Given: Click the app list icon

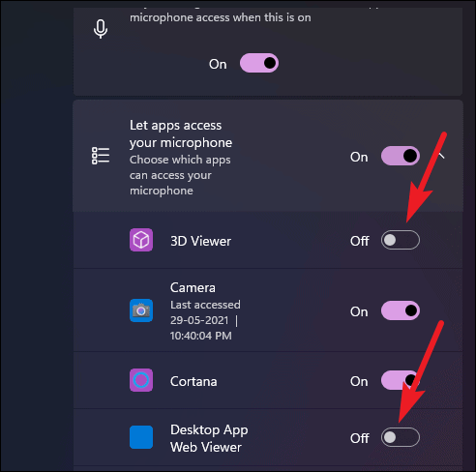Looking at the screenshot, I should (x=101, y=156).
